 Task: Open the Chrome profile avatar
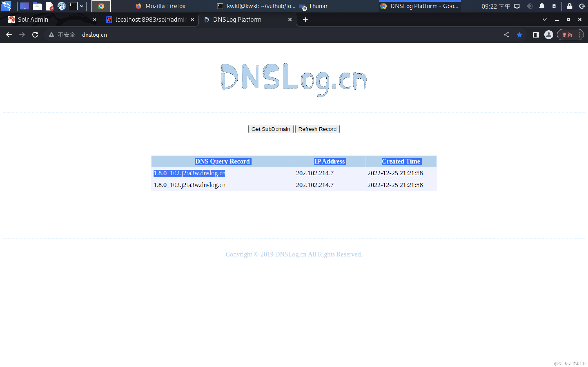548,35
